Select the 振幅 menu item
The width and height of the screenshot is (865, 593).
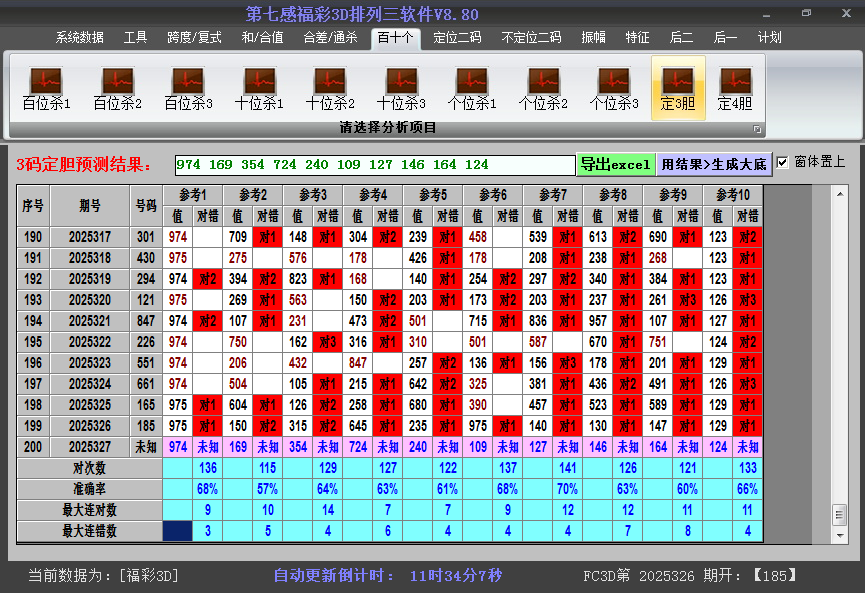pos(592,37)
